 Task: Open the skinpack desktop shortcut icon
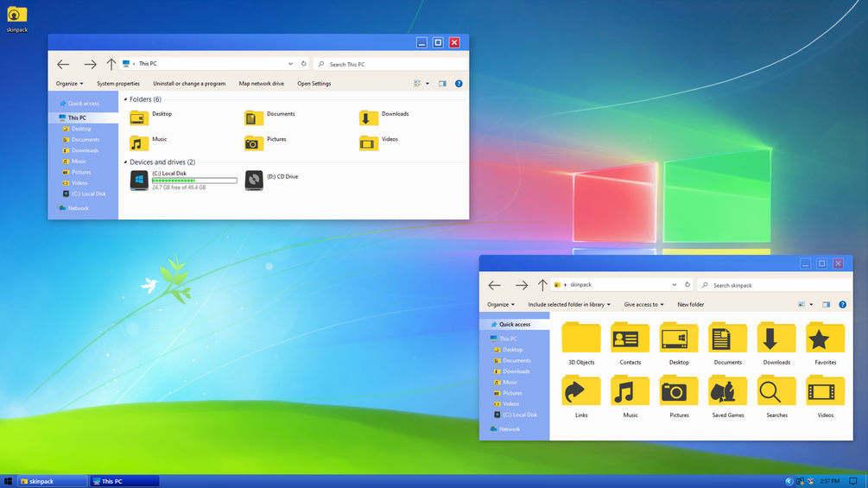(x=17, y=18)
